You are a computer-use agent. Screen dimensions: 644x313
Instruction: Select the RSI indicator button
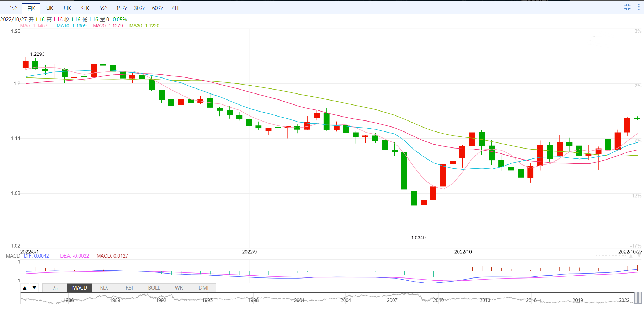click(x=129, y=288)
